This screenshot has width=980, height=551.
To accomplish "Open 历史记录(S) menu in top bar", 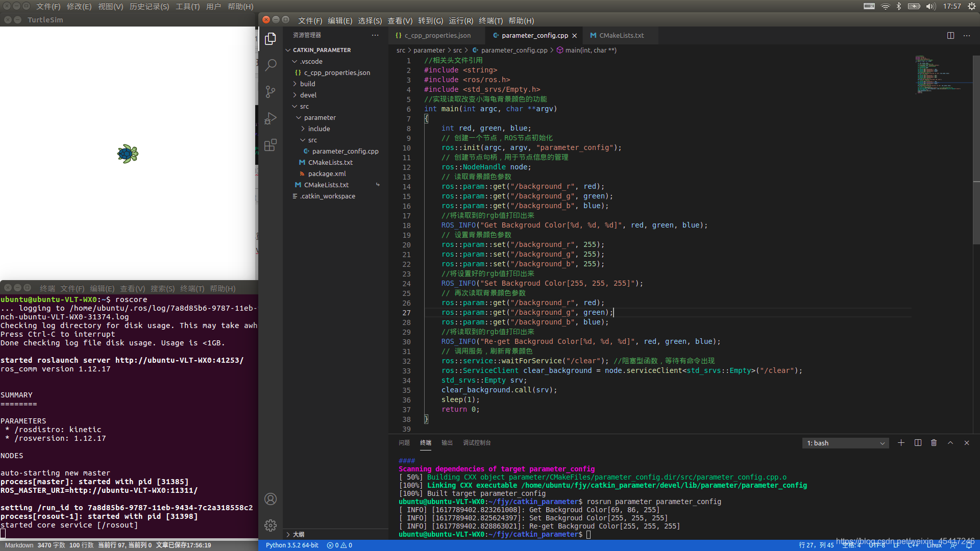I will click(149, 7).
